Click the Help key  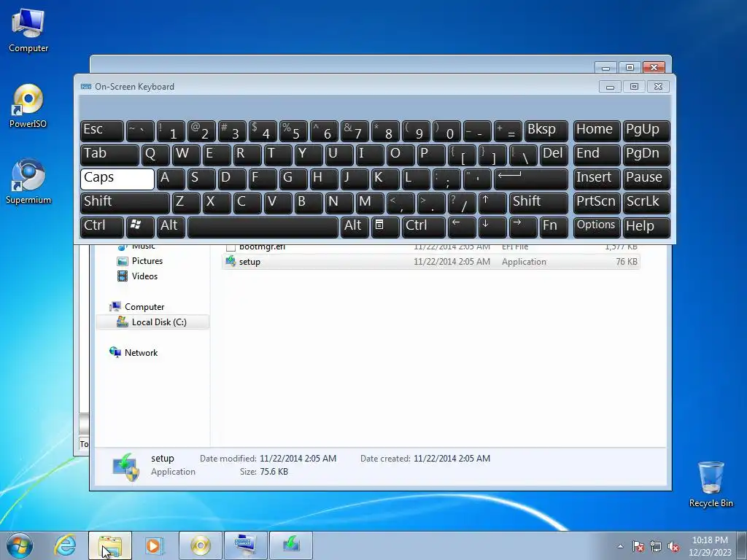click(646, 227)
